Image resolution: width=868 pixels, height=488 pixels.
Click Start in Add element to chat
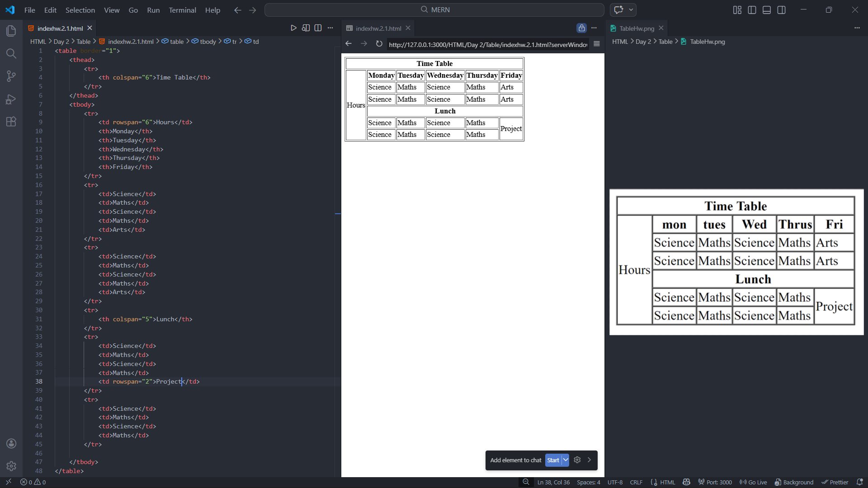coord(553,460)
